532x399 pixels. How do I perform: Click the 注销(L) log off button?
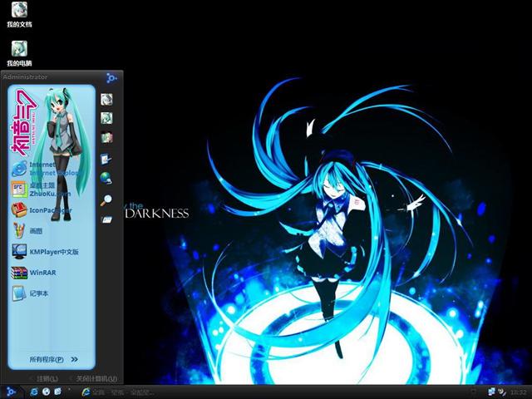click(45, 379)
